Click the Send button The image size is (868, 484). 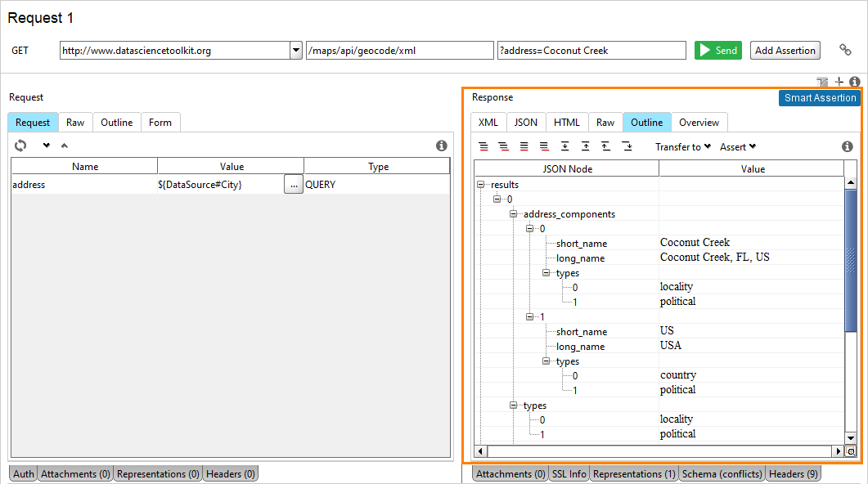717,50
